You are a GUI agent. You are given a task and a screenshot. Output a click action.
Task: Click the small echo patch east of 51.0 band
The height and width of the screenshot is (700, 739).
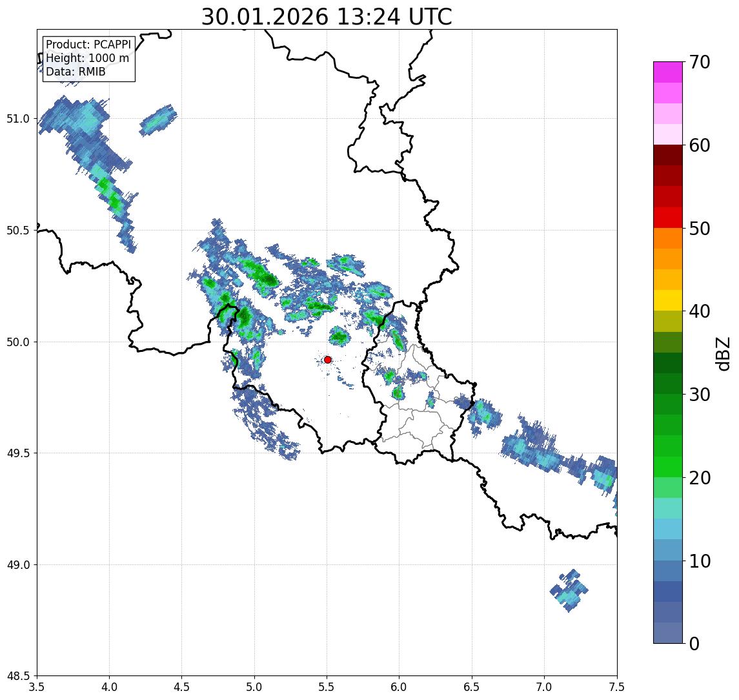(x=158, y=120)
